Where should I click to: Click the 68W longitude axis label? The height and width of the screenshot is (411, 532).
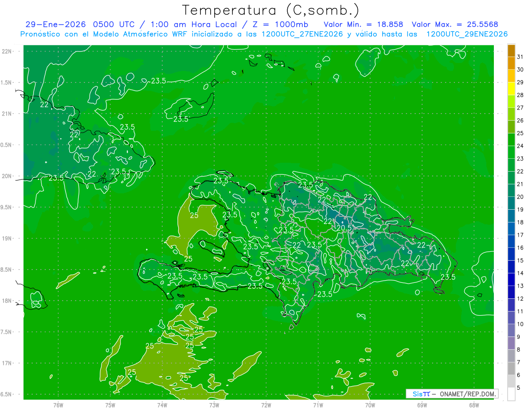point(473,405)
